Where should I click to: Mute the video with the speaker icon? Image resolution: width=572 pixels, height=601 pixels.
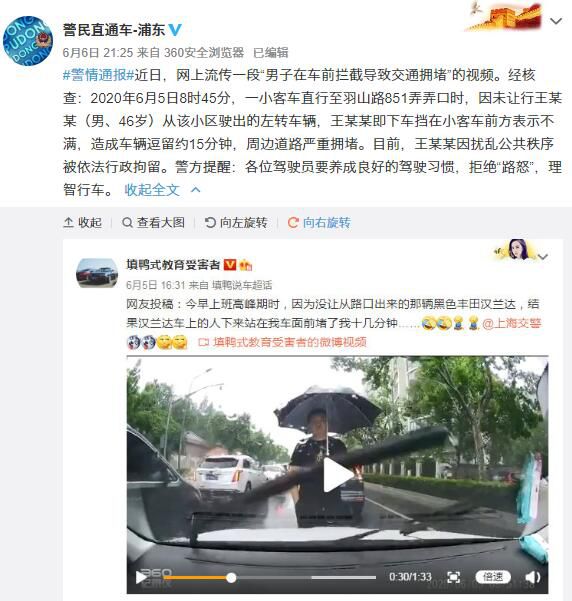click(x=533, y=577)
